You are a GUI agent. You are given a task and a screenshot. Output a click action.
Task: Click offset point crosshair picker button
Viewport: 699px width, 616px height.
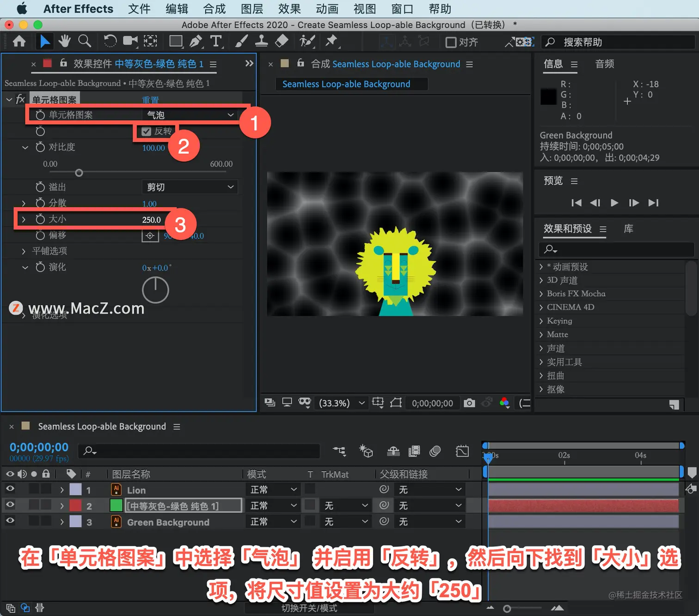tap(150, 236)
